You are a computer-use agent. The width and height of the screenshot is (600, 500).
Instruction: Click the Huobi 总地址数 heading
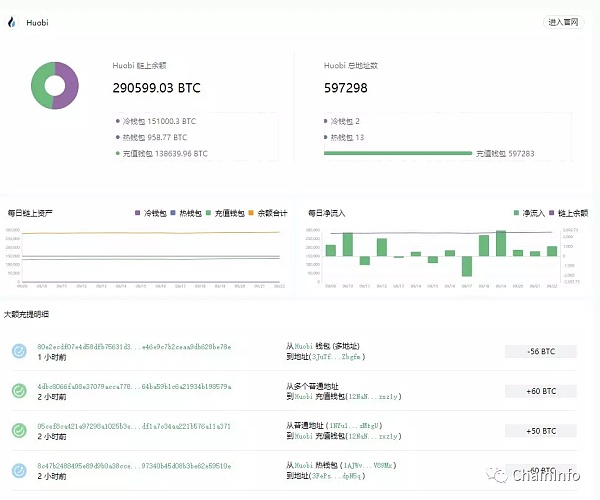coord(351,65)
